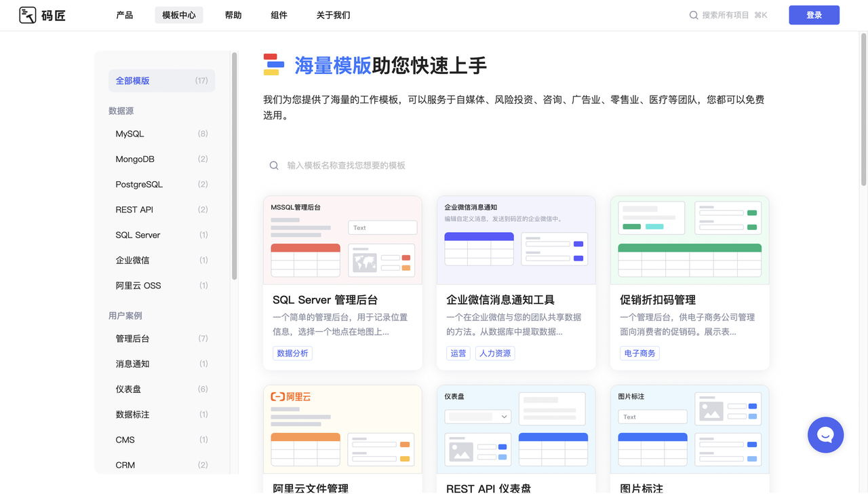Screen dimensions: 868x494
Task: Select 全部模版 in the sidebar
Action: (x=161, y=81)
